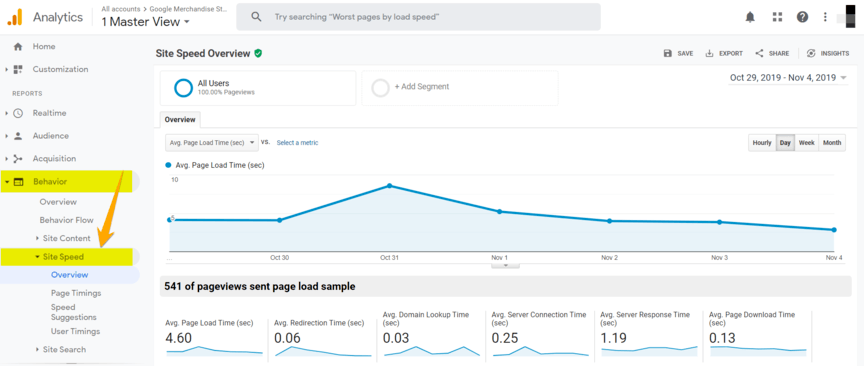The height and width of the screenshot is (366, 864).
Task: Click the search magnifier icon
Action: (256, 17)
